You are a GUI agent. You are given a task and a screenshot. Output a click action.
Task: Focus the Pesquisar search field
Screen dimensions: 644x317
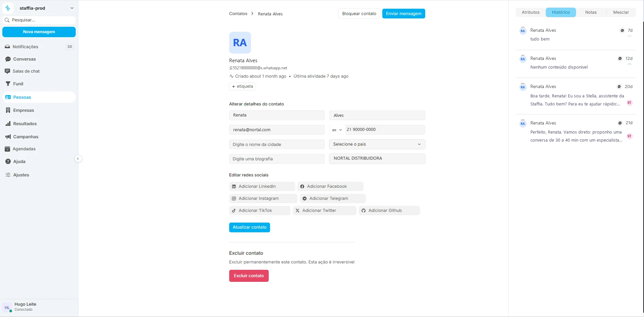click(39, 20)
